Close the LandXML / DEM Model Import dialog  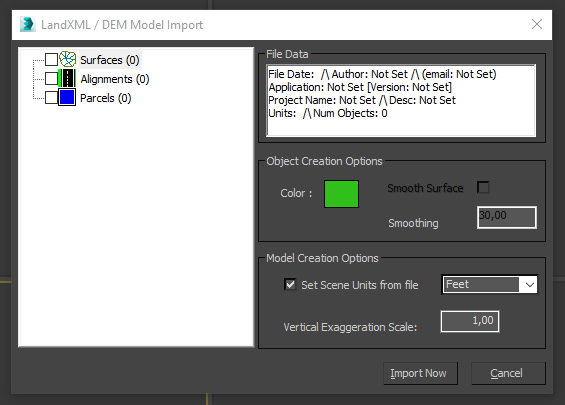537,24
